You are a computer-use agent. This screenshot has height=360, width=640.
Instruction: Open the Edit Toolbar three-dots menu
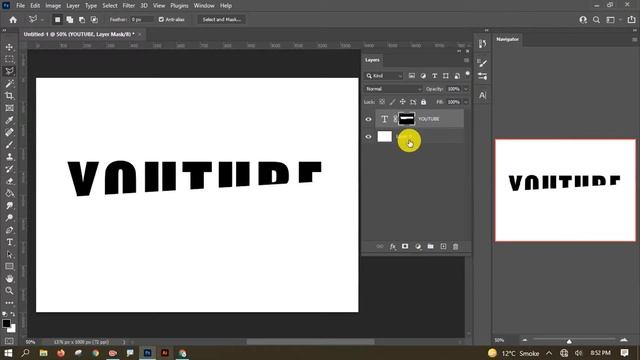tap(9, 303)
